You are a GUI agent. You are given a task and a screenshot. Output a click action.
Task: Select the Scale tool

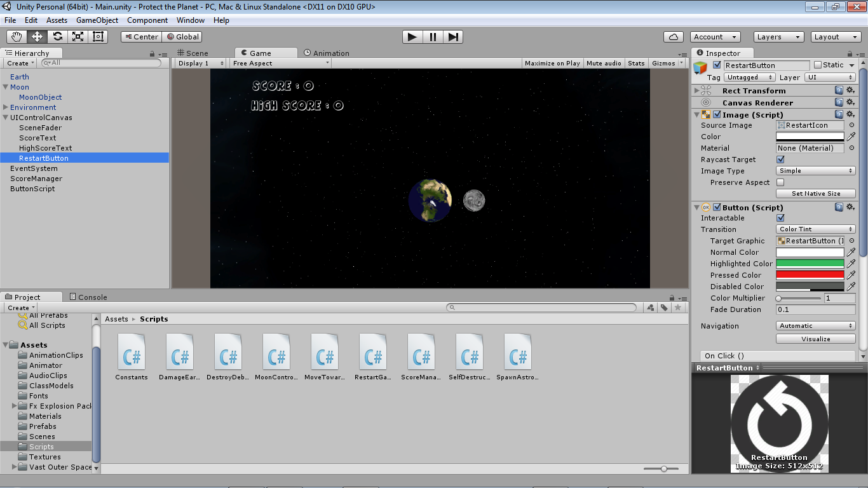[78, 37]
